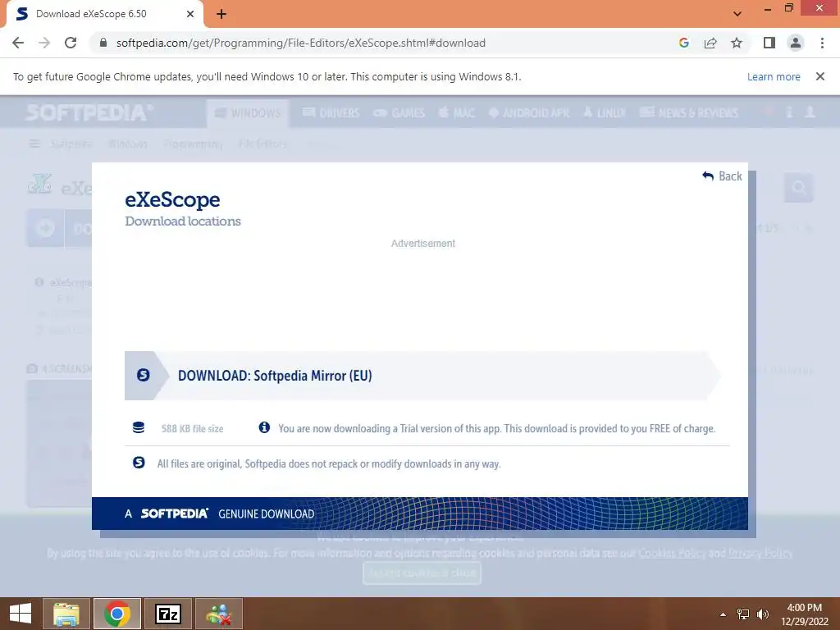Viewport: 840px width, 630px height.
Task: Click the eXeScope app icon behind dialog
Action: [x=39, y=185]
